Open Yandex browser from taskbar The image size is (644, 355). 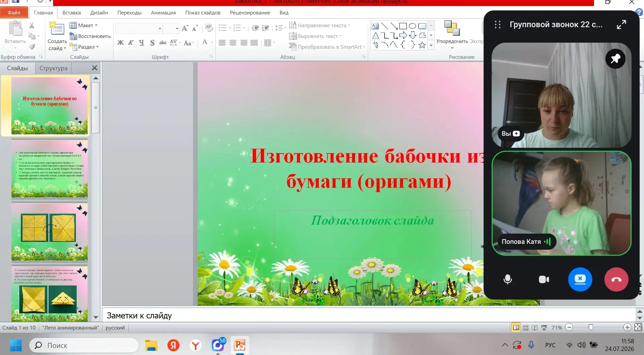pyautogui.click(x=196, y=345)
